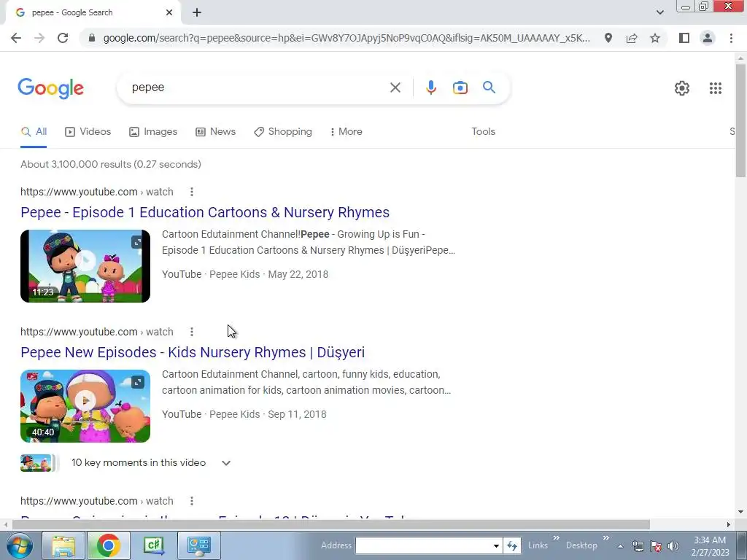The height and width of the screenshot is (560, 747).
Task: Reload the current Google page
Action: click(x=63, y=38)
